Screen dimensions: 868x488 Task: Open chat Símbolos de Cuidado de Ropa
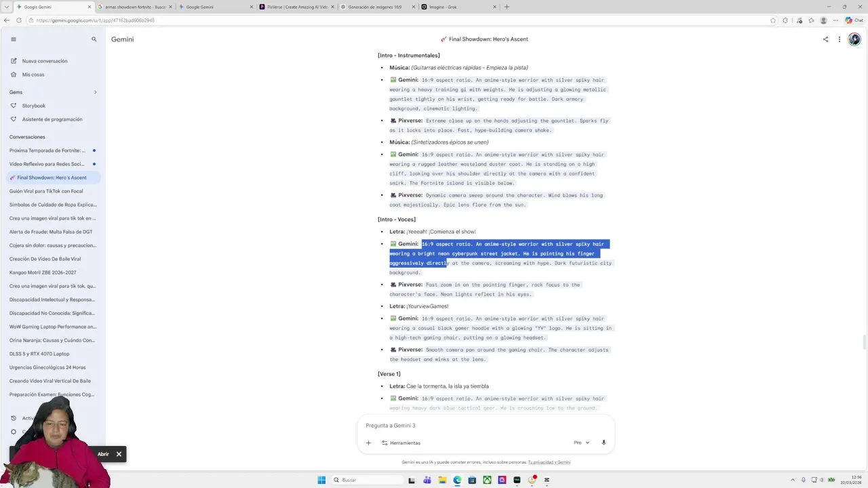tap(53, 205)
